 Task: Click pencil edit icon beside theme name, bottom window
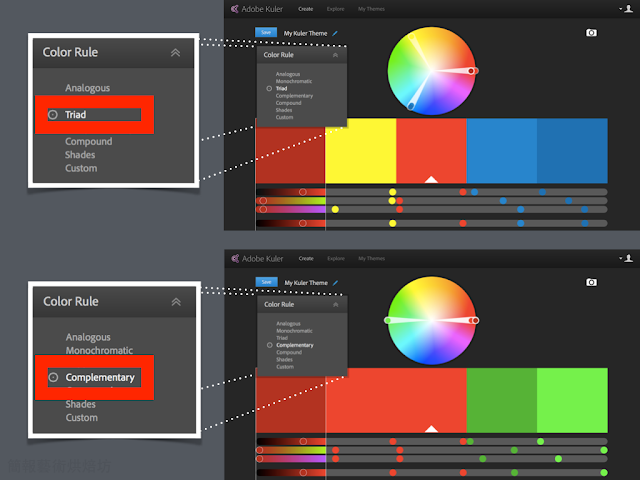(x=335, y=283)
